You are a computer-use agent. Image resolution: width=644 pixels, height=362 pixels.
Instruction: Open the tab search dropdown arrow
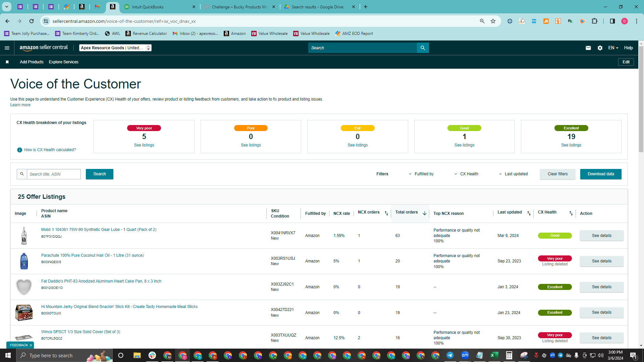coord(6,7)
